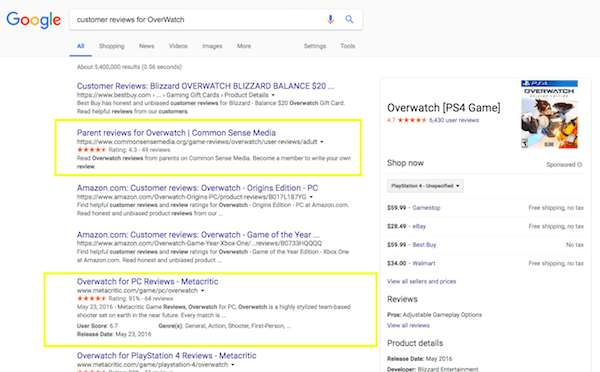Expand dropdown arrow beside Amazon Origins URL

click(311, 197)
